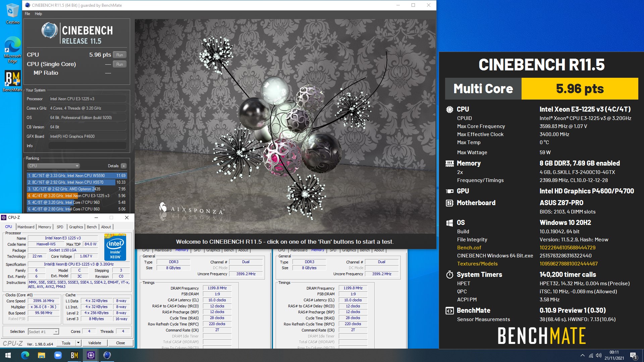This screenshot has height=362, width=644.
Task: Switch to Cinebench in the taskbar
Action: pos(107,355)
